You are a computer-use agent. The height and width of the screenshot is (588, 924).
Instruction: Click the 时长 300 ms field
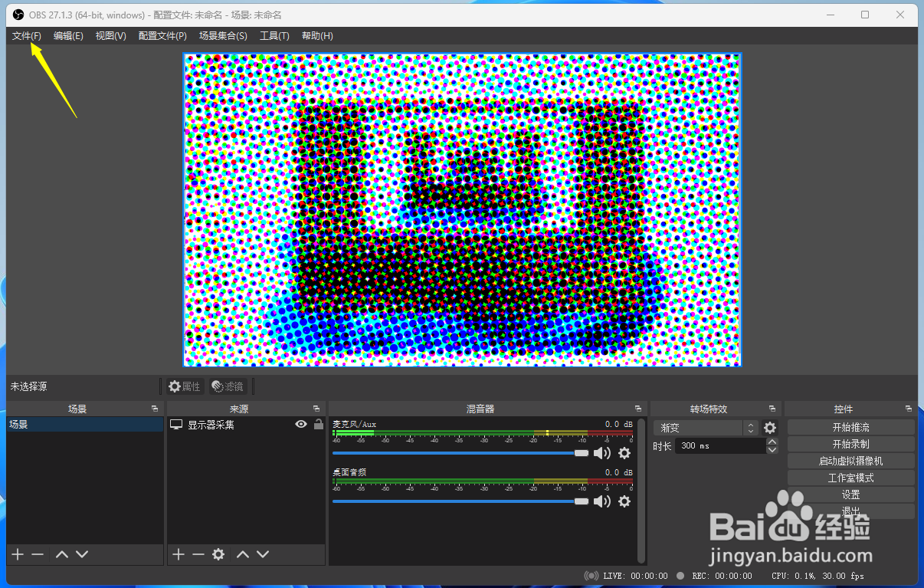[719, 445]
